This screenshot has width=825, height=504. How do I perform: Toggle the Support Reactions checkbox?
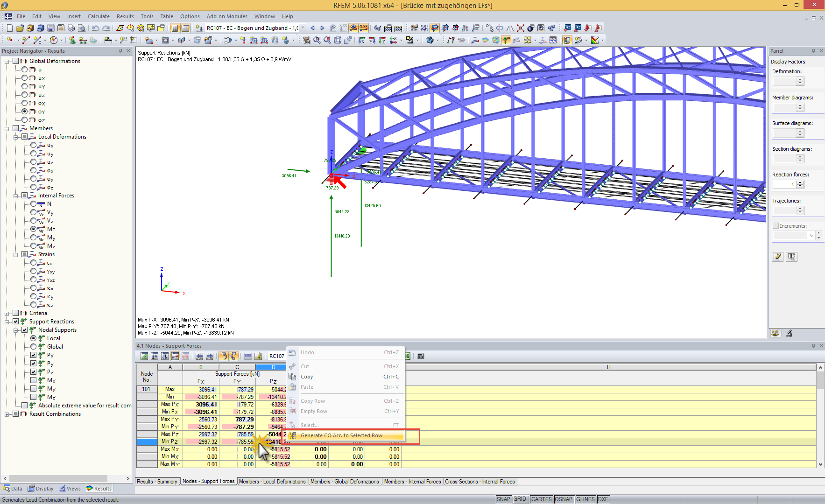[16, 322]
